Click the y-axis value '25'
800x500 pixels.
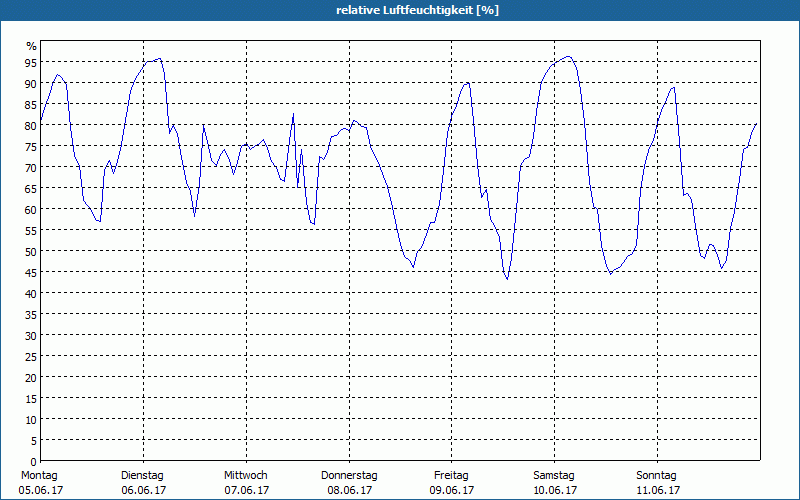click(x=31, y=357)
